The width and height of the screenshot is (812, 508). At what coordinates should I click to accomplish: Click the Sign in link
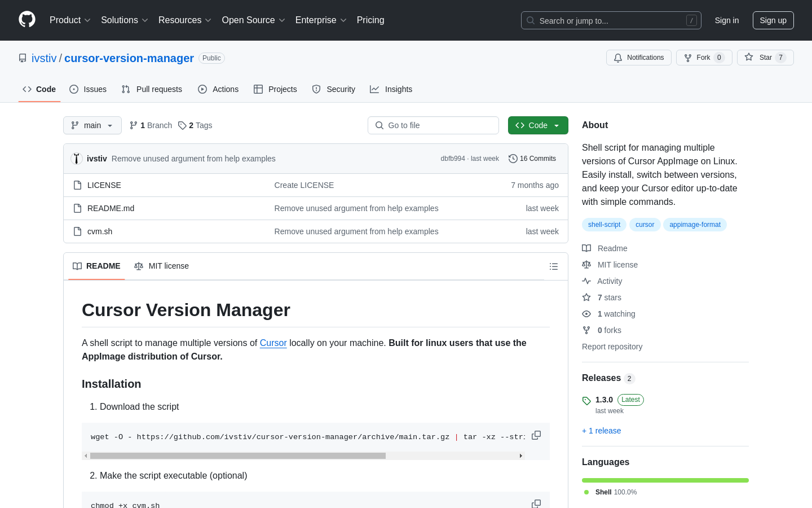(727, 20)
